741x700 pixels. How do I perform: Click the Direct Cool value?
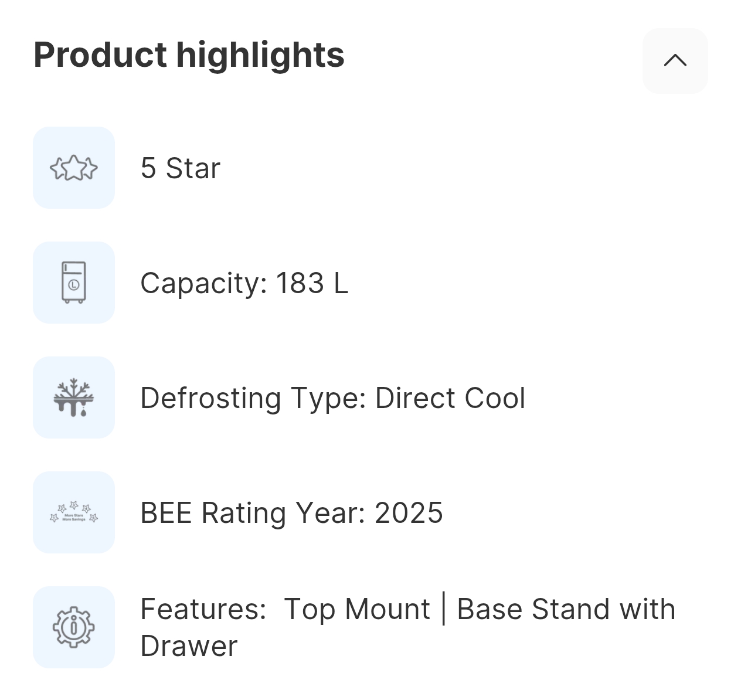click(x=450, y=398)
